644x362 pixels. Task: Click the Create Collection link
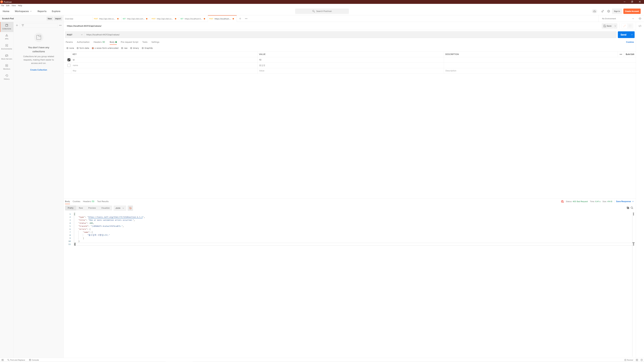coord(39,70)
